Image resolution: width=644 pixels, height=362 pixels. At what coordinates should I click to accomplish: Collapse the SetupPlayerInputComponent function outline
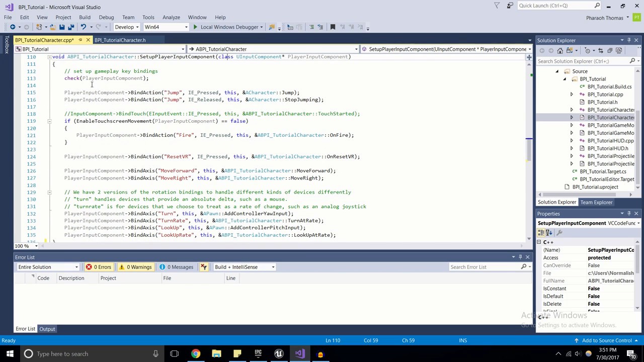[x=49, y=57]
